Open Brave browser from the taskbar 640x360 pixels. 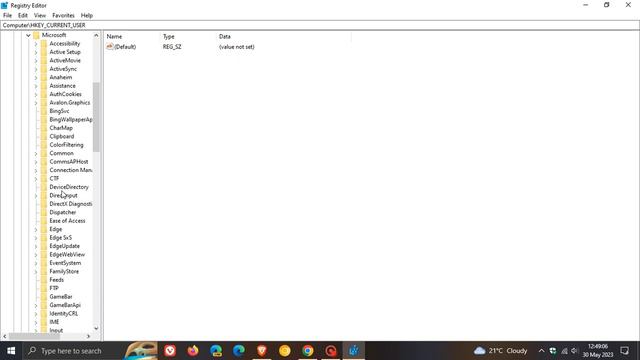coord(262,351)
